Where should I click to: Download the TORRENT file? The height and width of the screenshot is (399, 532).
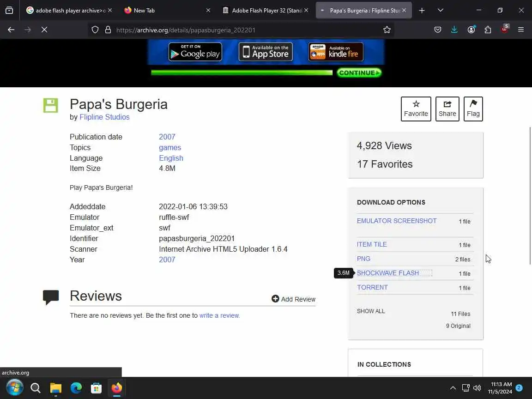coord(372,287)
